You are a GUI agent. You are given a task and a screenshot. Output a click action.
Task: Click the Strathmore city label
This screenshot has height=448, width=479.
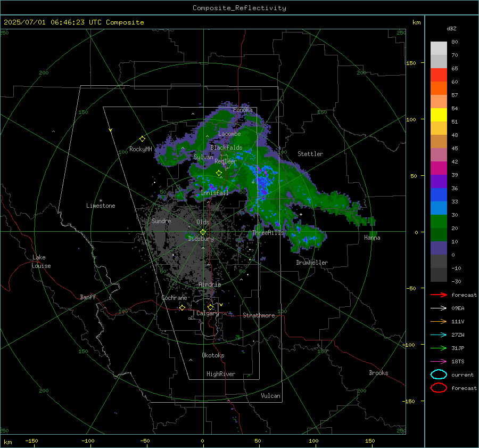(259, 315)
